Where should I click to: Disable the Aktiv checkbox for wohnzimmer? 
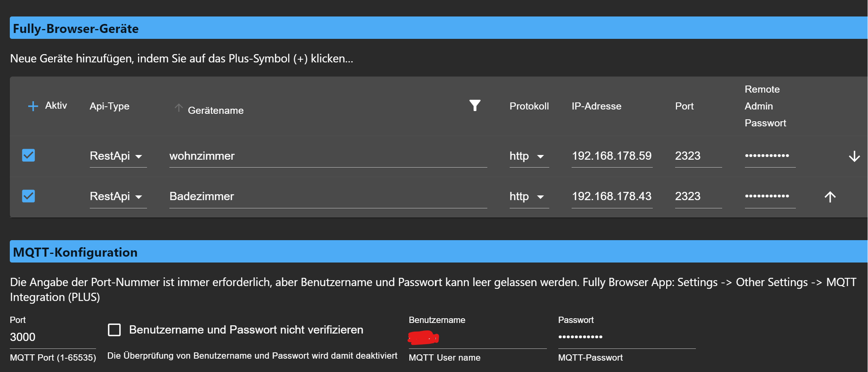tap(28, 155)
